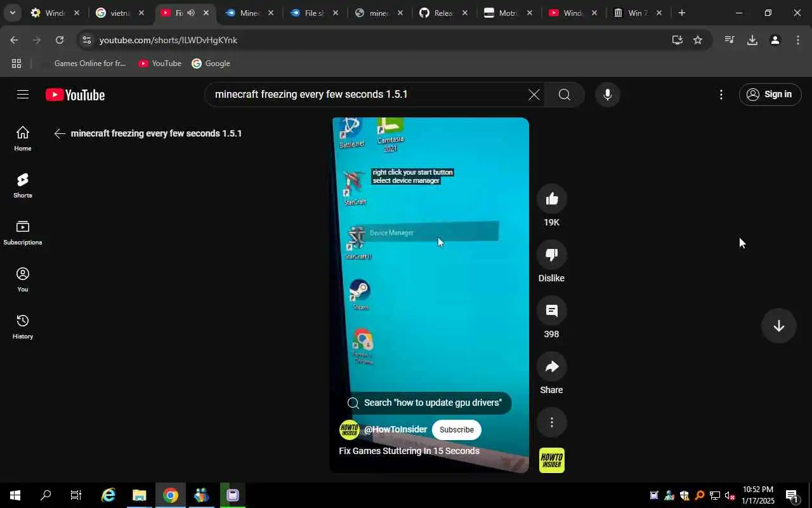Open the 398 comments panel
812x508 pixels.
pyautogui.click(x=552, y=311)
